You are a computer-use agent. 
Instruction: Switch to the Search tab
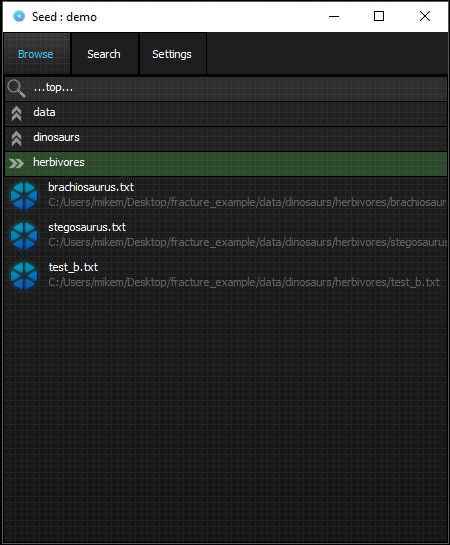pyautogui.click(x=104, y=54)
